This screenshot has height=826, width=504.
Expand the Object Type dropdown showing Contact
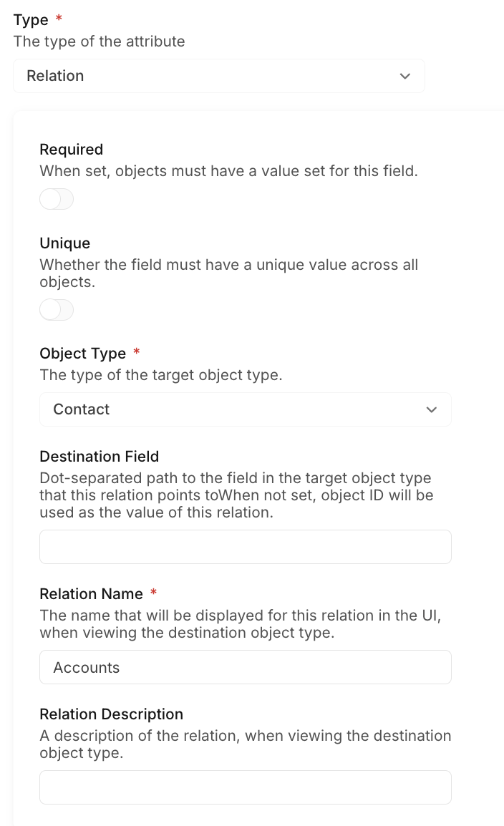pos(245,409)
